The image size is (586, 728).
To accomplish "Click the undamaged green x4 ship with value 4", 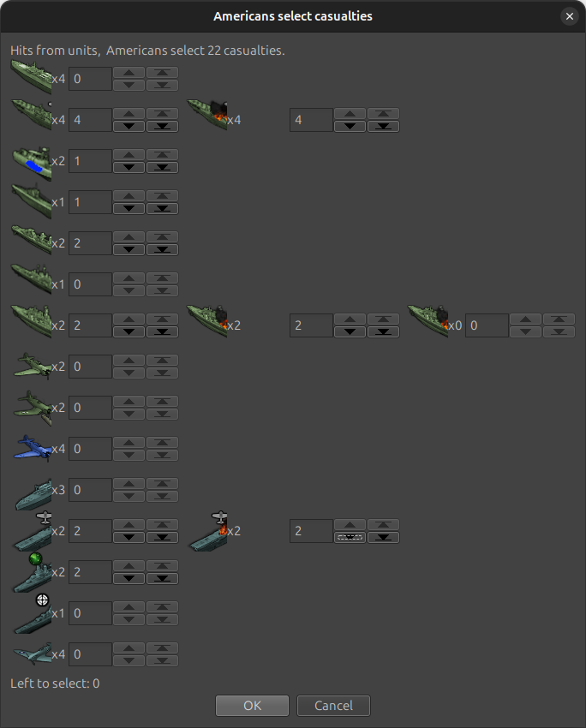I will click(x=31, y=115).
